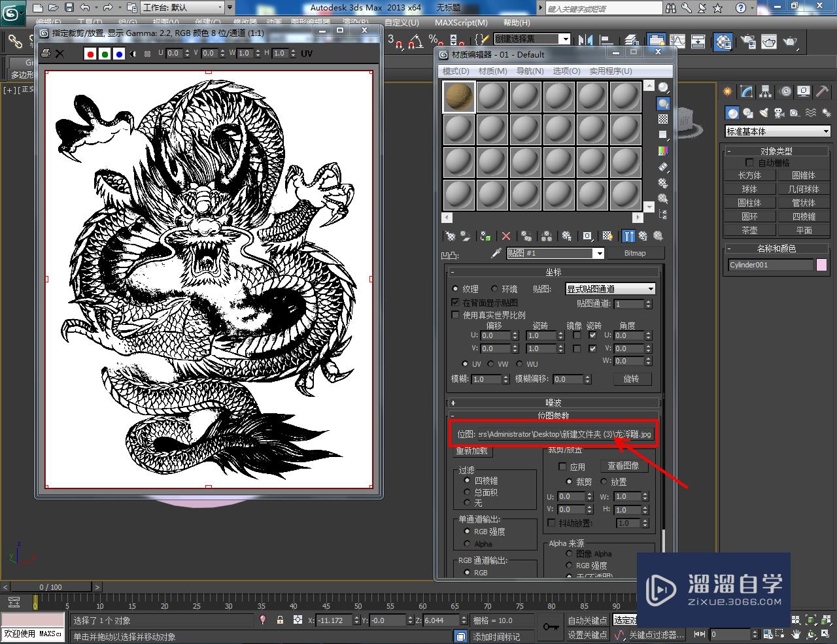Image resolution: width=837 pixels, height=644 pixels.
Task: Click Reset Map red X icon
Action: click(x=506, y=236)
